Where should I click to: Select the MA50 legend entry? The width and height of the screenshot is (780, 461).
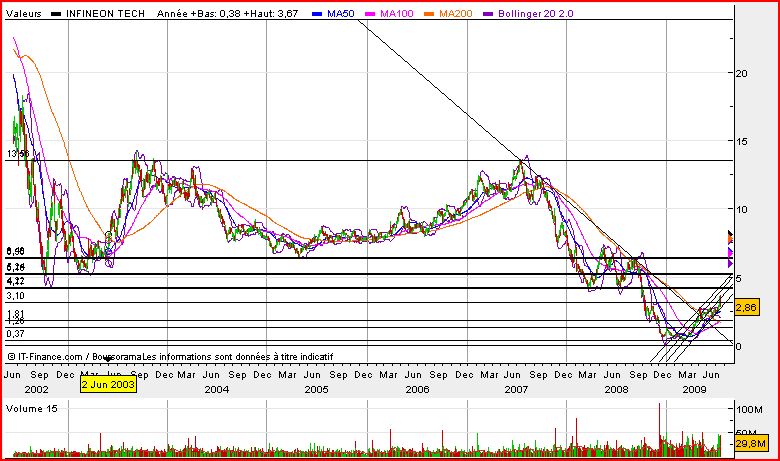point(333,13)
